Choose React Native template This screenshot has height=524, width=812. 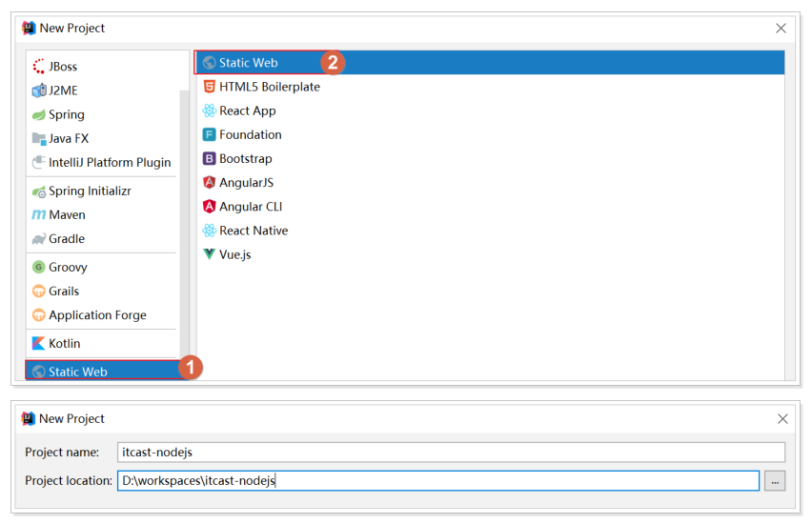click(x=489, y=231)
